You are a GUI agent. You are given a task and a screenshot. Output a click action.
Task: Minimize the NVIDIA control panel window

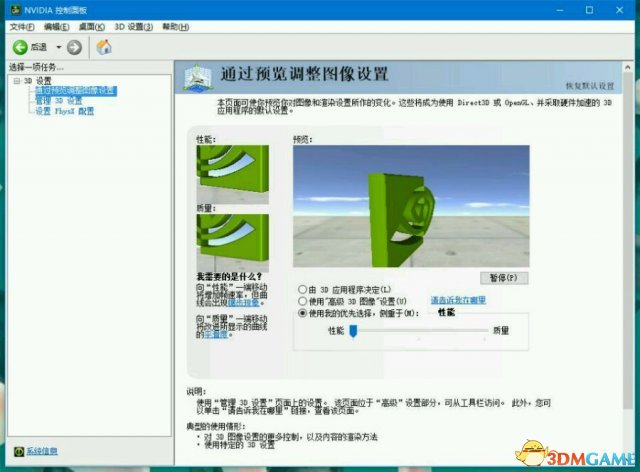[560, 10]
